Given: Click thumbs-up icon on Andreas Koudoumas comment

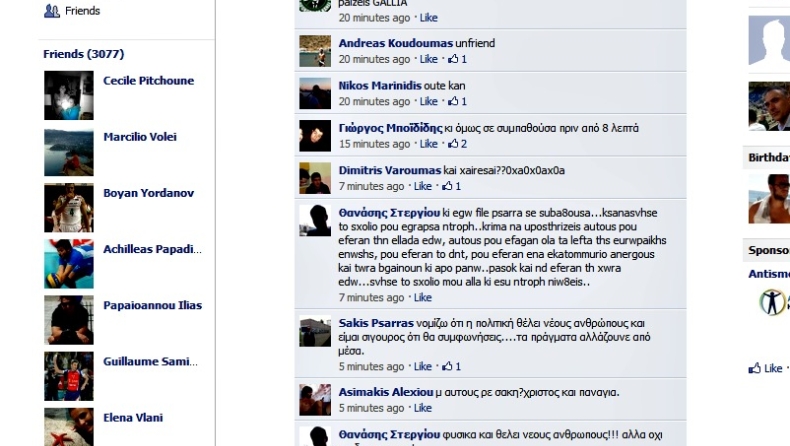Looking at the screenshot, I should [x=453, y=59].
